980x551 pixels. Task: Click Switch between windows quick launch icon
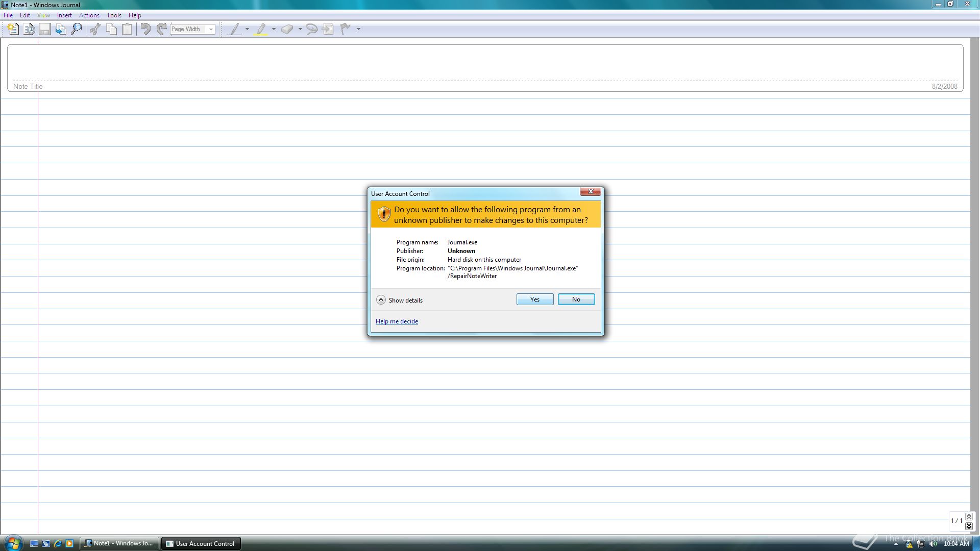click(x=46, y=544)
